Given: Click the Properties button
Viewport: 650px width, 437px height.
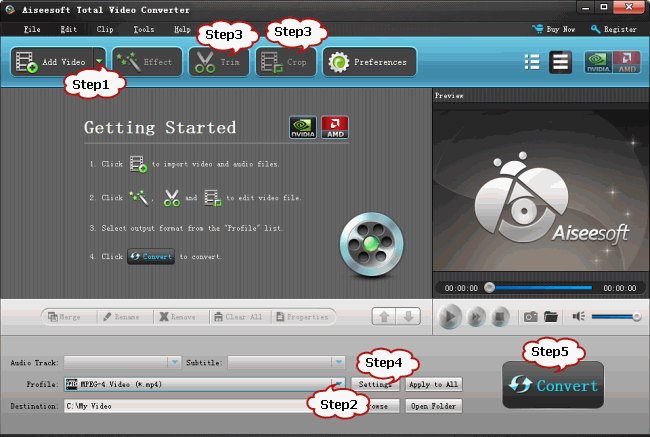Looking at the screenshot, I should (302, 317).
